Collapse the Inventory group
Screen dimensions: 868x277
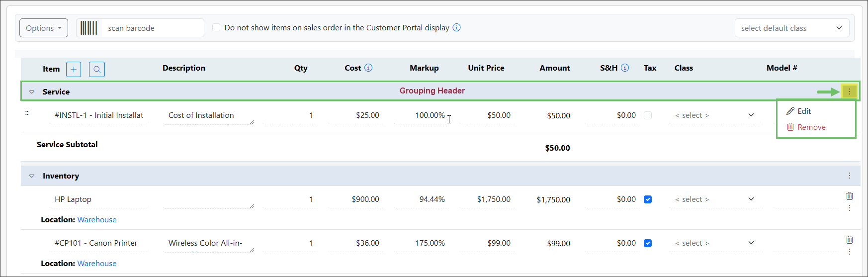[32, 176]
